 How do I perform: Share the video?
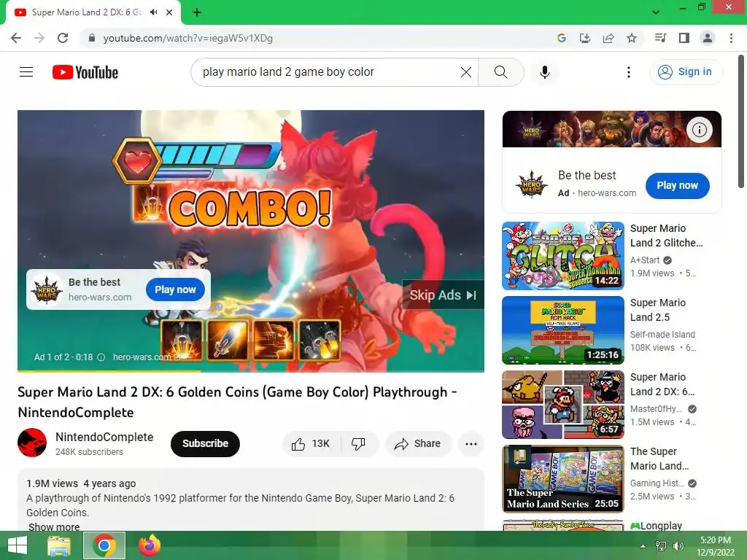[418, 444]
